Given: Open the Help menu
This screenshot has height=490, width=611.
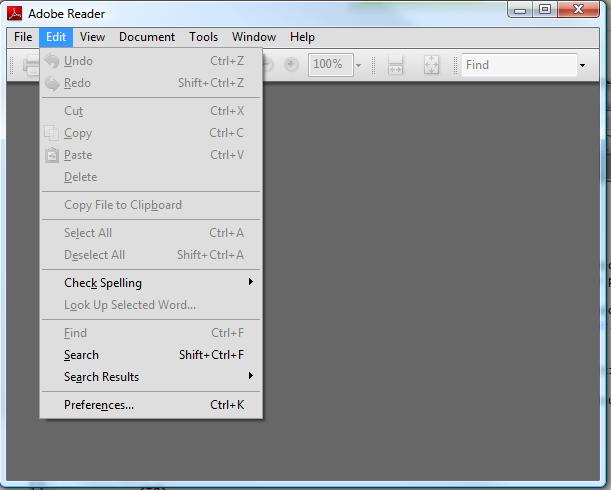Looking at the screenshot, I should (x=302, y=37).
